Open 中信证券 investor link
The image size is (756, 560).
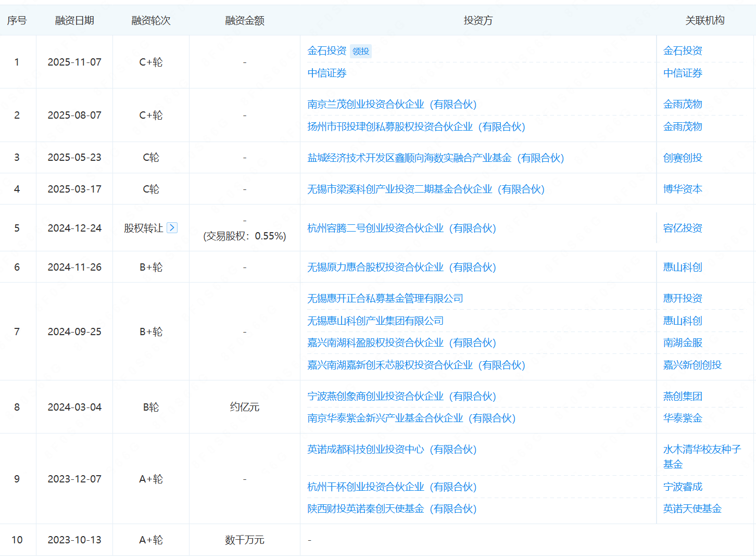click(326, 73)
